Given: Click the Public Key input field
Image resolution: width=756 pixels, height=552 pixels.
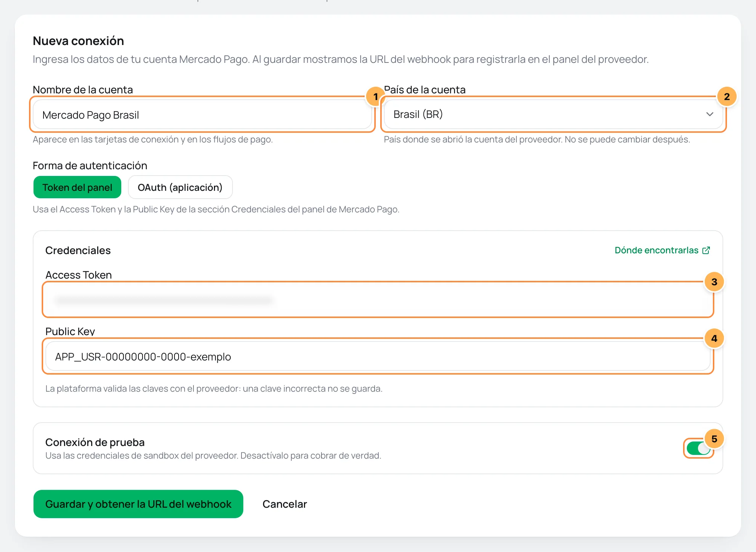Looking at the screenshot, I should 378,356.
